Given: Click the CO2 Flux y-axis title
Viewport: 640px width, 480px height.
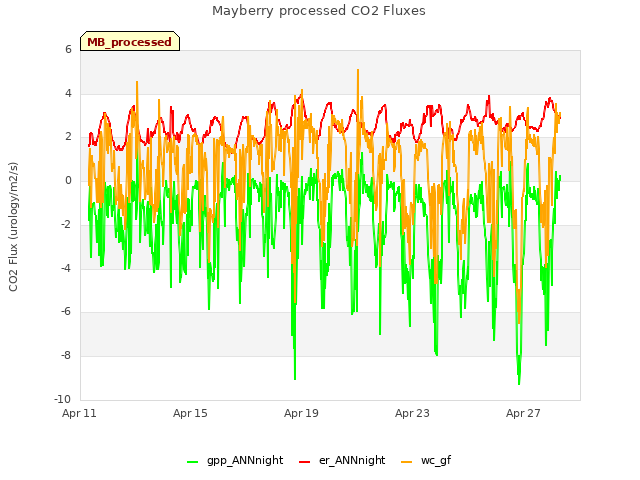Looking at the screenshot, I should click(x=13, y=227).
